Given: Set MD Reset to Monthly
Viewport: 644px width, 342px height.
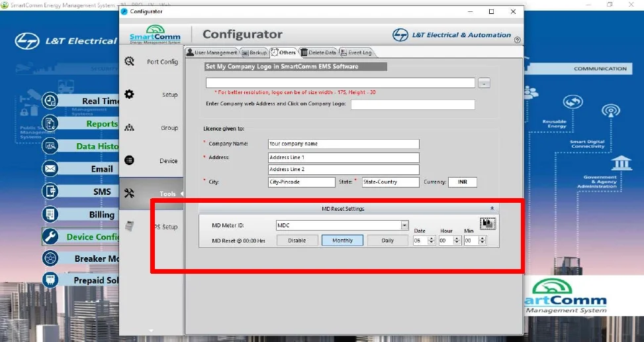Looking at the screenshot, I should 343,241.
